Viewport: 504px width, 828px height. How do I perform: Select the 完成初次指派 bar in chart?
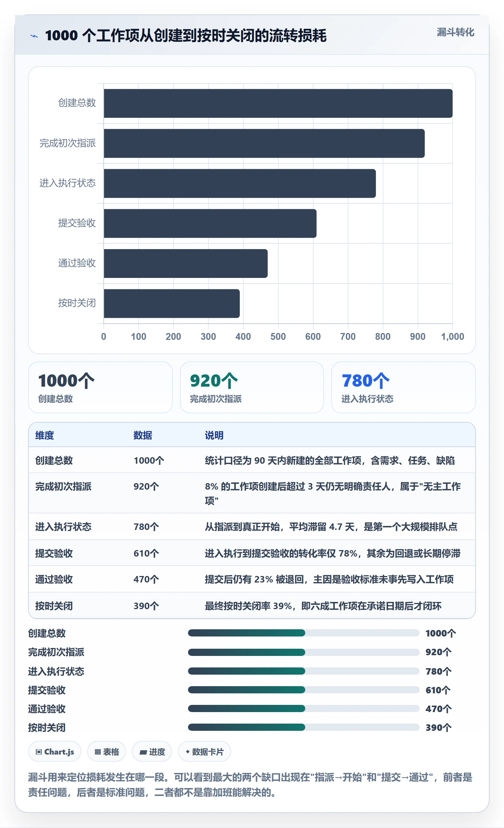click(264, 143)
